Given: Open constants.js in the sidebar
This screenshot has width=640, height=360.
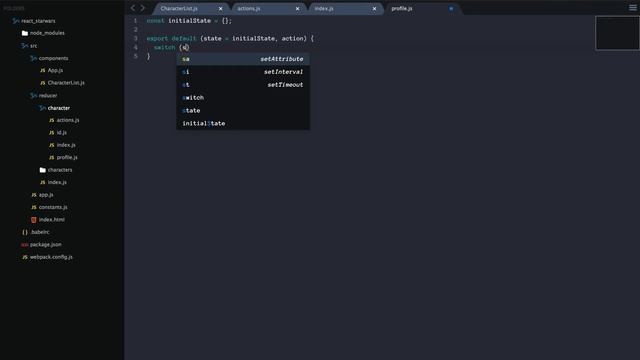Looking at the screenshot, I should point(53,207).
